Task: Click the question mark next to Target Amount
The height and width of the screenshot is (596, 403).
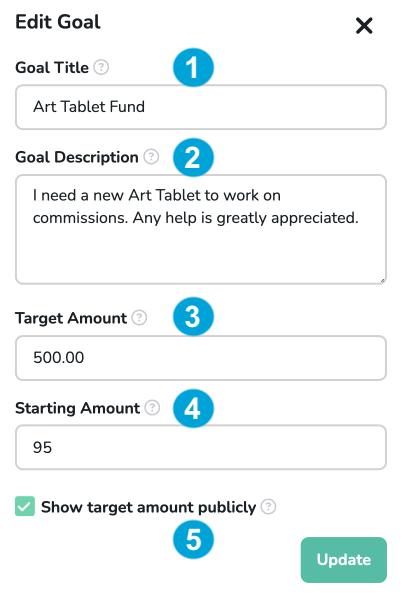Action: click(x=139, y=317)
